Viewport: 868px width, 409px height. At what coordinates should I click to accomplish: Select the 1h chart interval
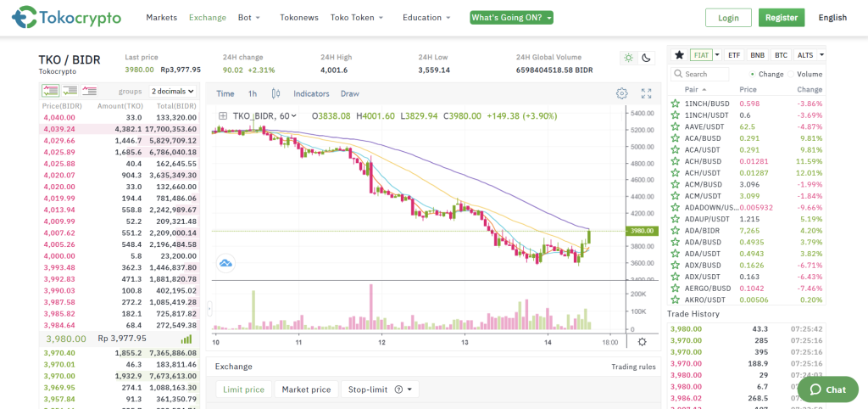[x=253, y=93]
